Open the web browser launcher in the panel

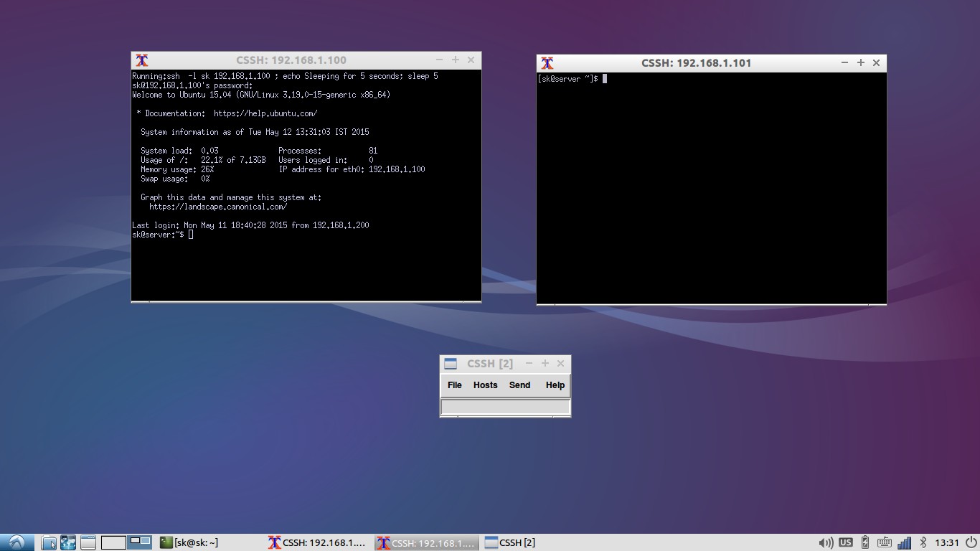68,542
